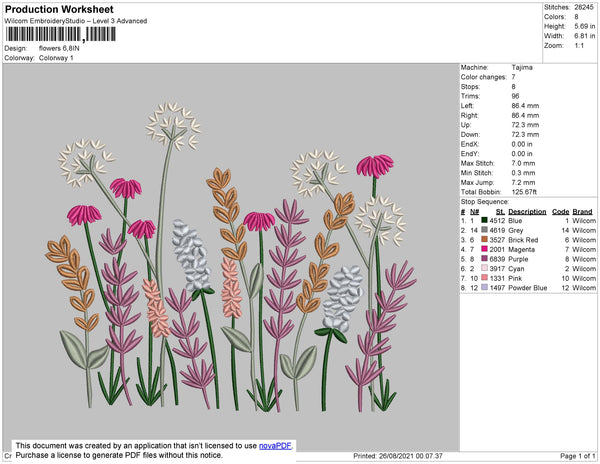Click the 2001 Magenta color swatch
This screenshot has width=600, height=464.
(x=484, y=249)
